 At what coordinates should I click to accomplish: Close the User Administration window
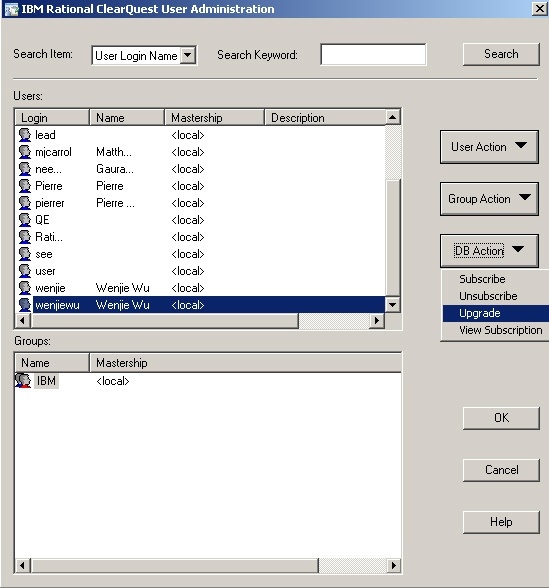(x=539, y=9)
